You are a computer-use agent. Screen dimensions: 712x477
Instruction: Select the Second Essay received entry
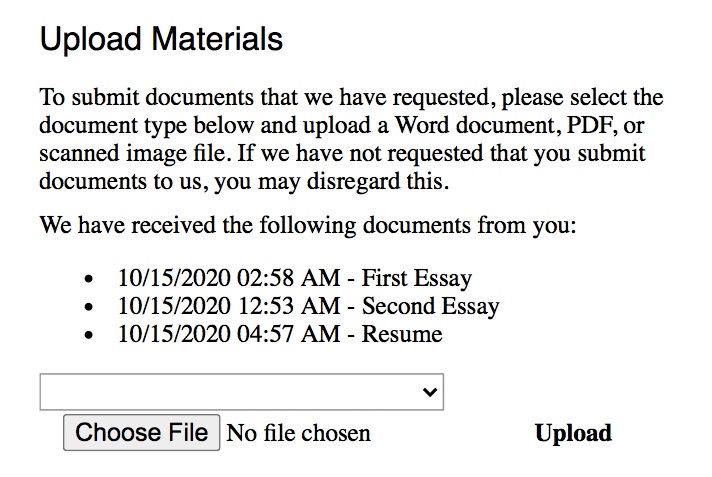[309, 306]
